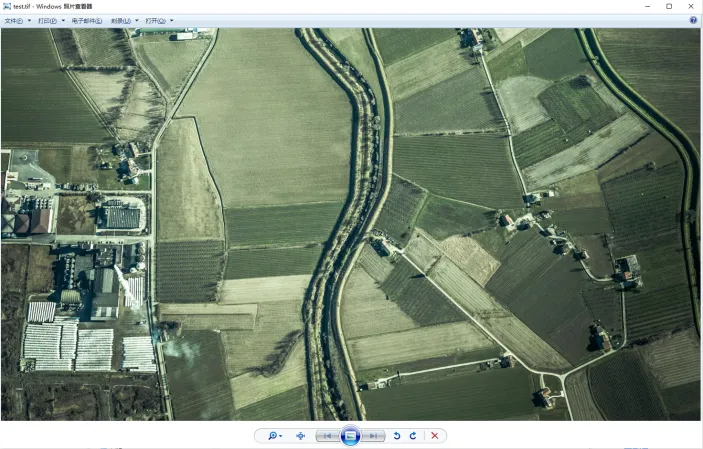Expand the 刻录(U) dropdown
Screen dimensions: 703x449
tap(124, 20)
